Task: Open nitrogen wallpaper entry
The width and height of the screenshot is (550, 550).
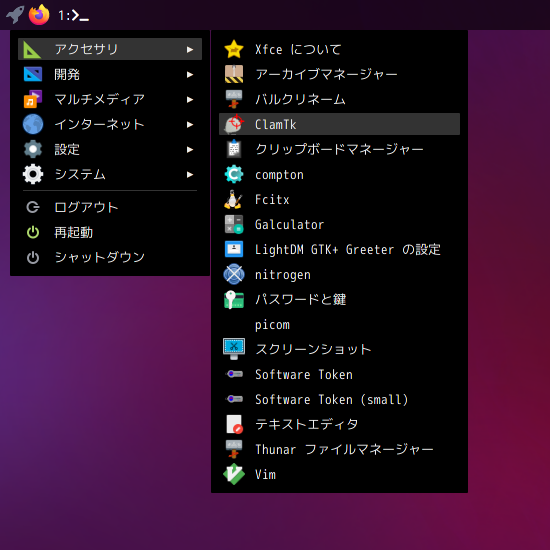Action: (339, 274)
